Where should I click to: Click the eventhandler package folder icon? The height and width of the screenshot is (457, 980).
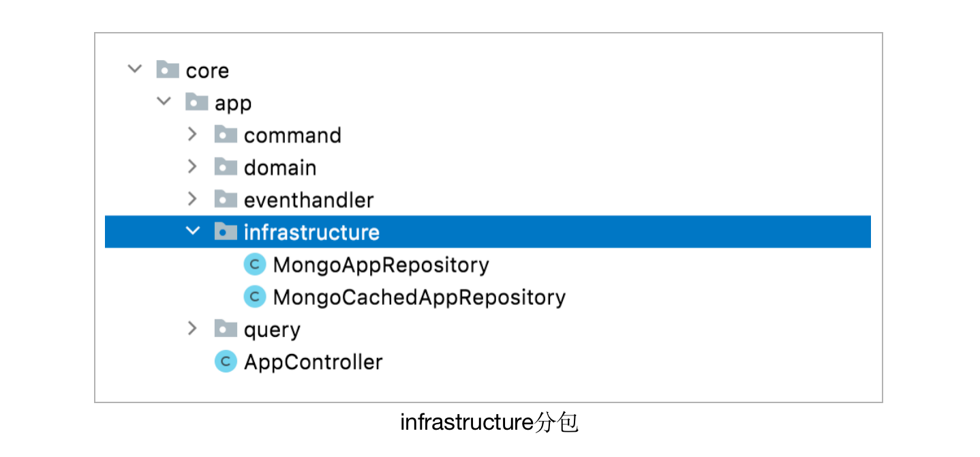coord(226,200)
